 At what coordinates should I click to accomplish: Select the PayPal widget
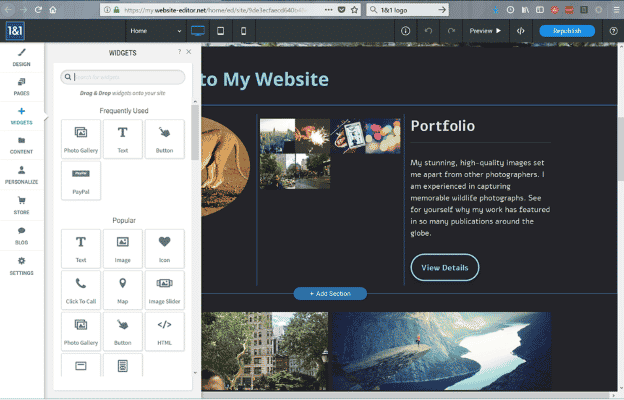[81, 180]
